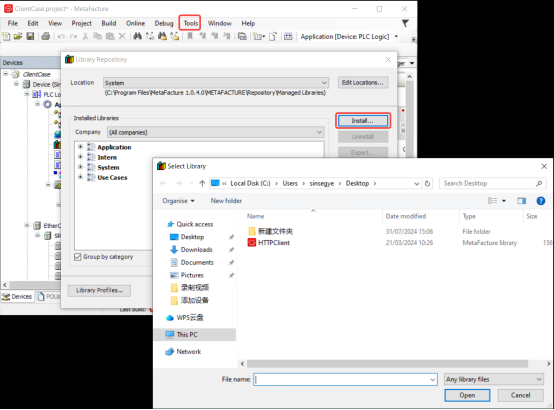Open the Any library files type dropdown
Image resolution: width=554 pixels, height=410 pixels.
494,379
